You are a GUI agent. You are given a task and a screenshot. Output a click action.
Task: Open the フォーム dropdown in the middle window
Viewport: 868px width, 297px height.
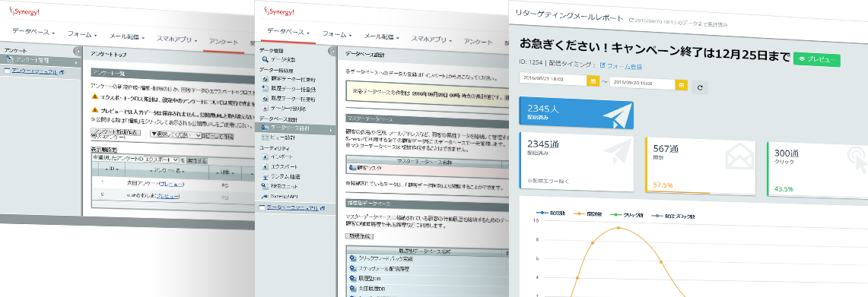click(336, 34)
